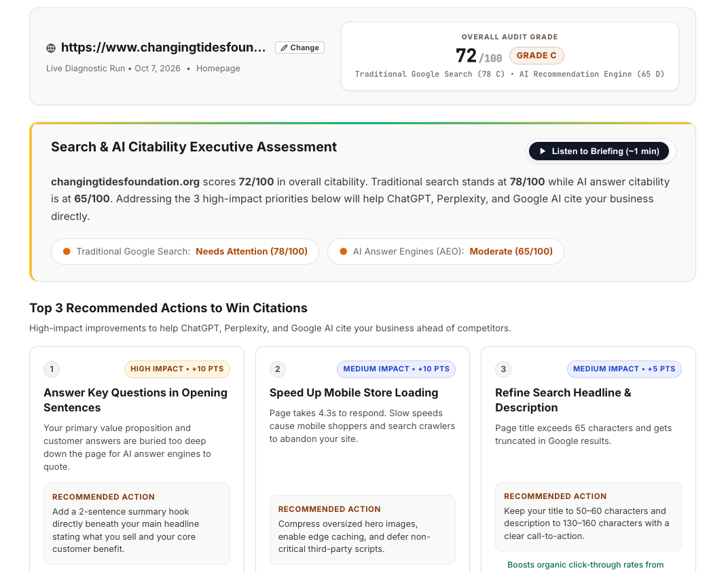
Task: Click the MEDIUM IMPACT +10 PTS badge
Action: tap(396, 369)
